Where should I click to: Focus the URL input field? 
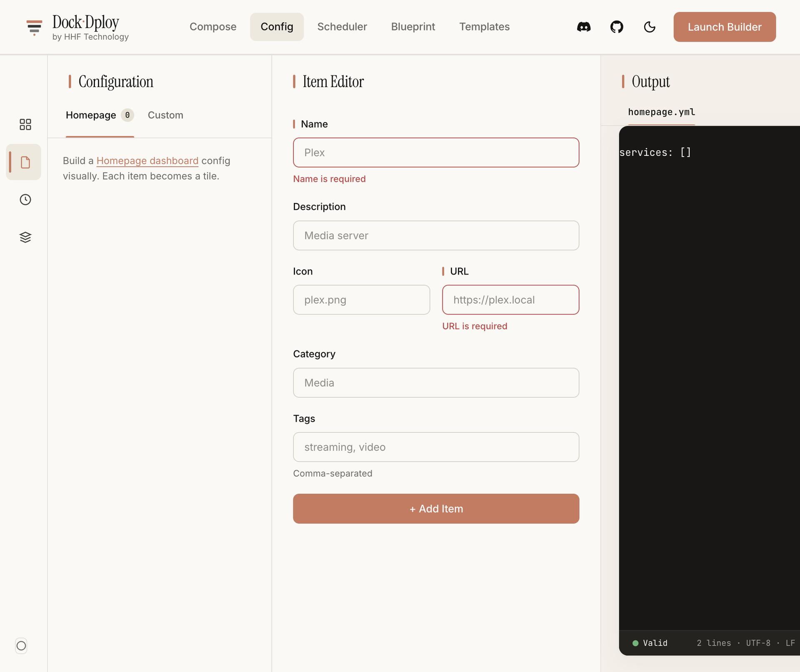point(510,300)
